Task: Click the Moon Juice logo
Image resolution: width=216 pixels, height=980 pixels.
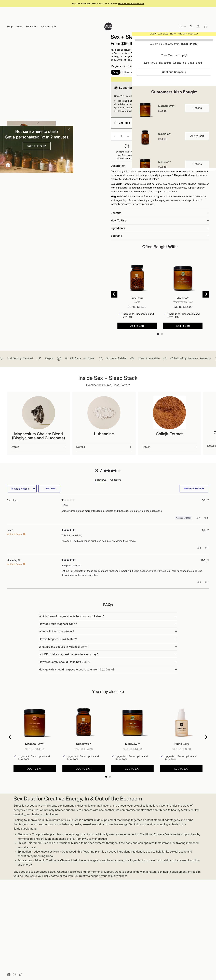Action: [108, 26]
